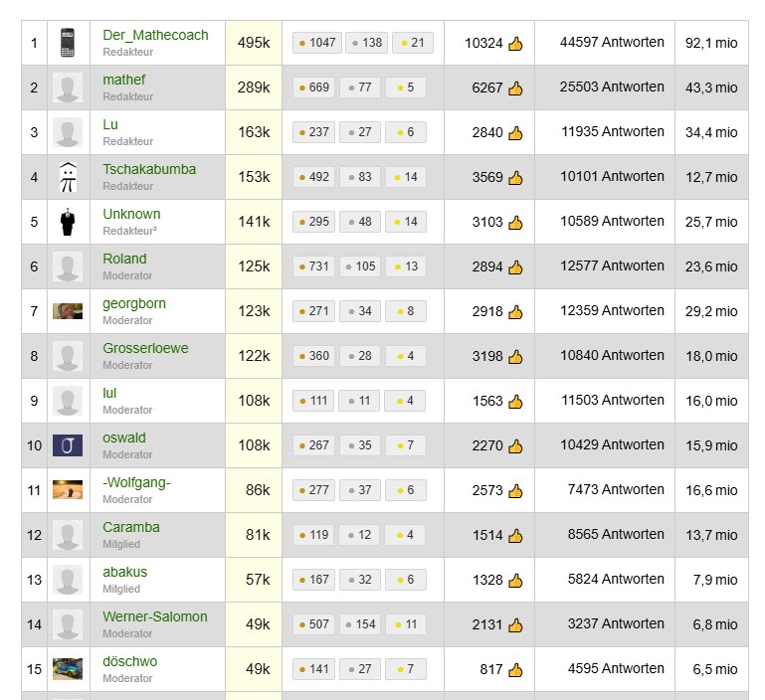765x700 pixels.
Task: Click the thumbs-up icon next to 817
Action: click(515, 670)
